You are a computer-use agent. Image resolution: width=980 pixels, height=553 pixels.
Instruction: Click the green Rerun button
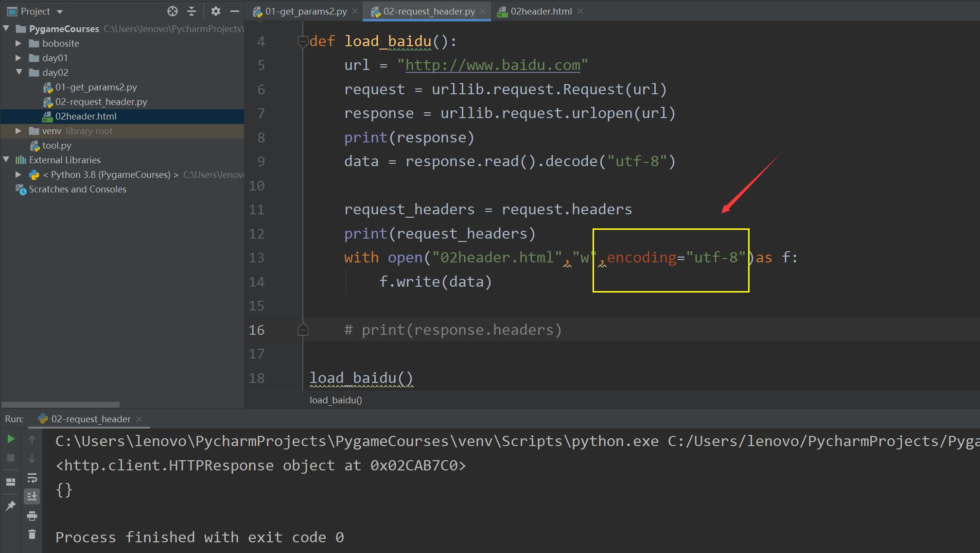[11, 439]
